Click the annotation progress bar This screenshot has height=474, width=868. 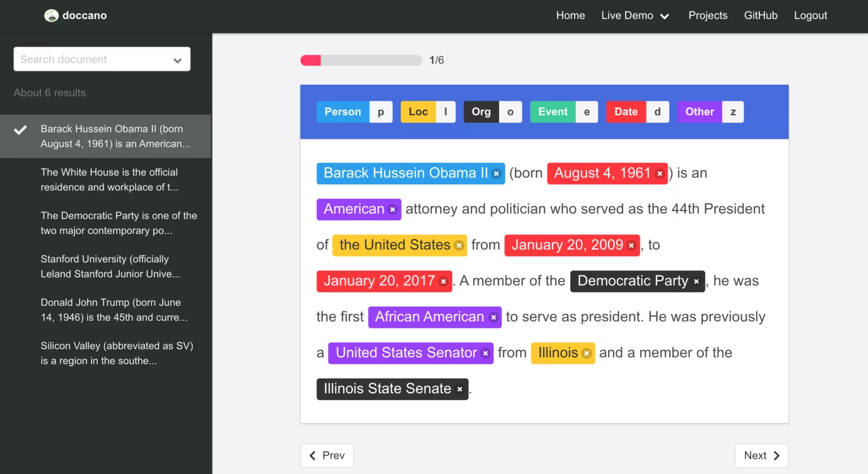[x=361, y=60]
